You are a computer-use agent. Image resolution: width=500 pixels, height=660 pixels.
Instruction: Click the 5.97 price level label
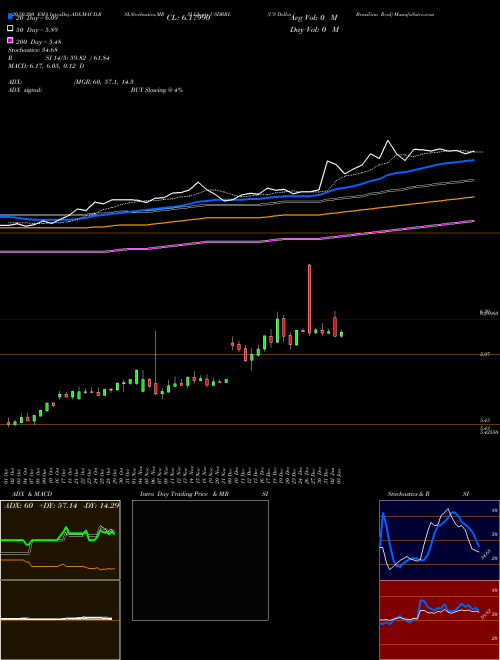pos(484,354)
